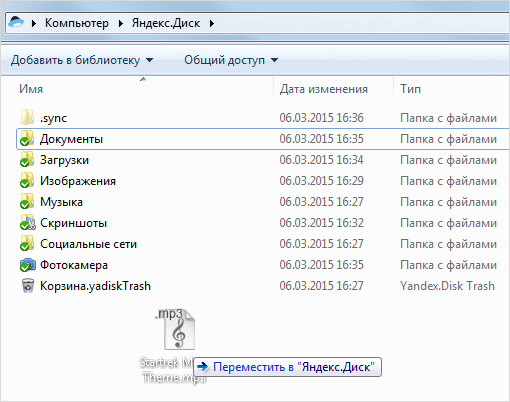Open the Общий доступ dropdown menu
510x402 pixels.
(231, 60)
